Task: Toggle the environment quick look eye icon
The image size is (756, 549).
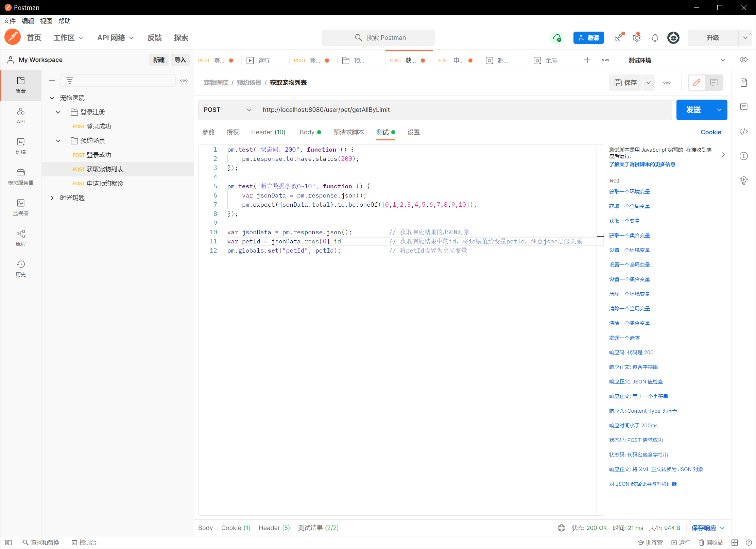Action: tap(743, 60)
